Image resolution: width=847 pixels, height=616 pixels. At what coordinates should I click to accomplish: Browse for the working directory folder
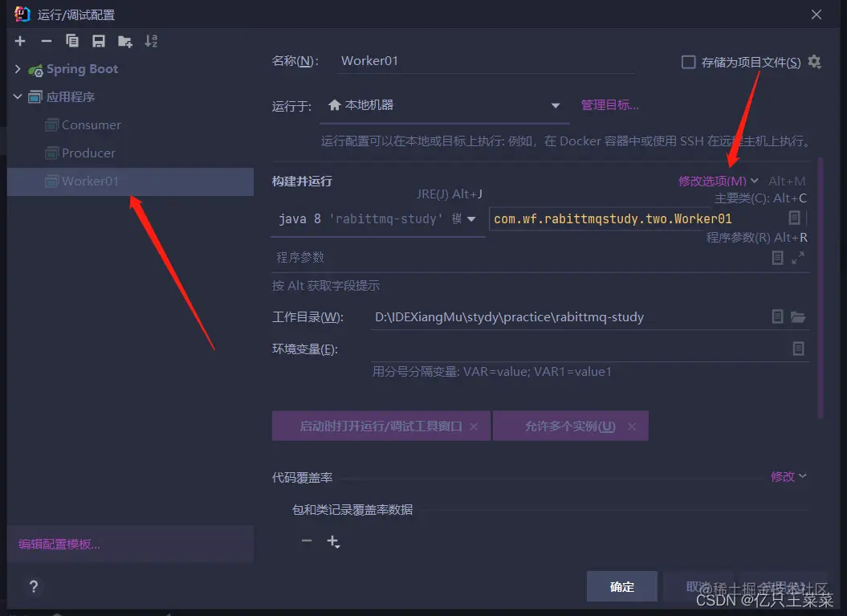pyautogui.click(x=799, y=316)
